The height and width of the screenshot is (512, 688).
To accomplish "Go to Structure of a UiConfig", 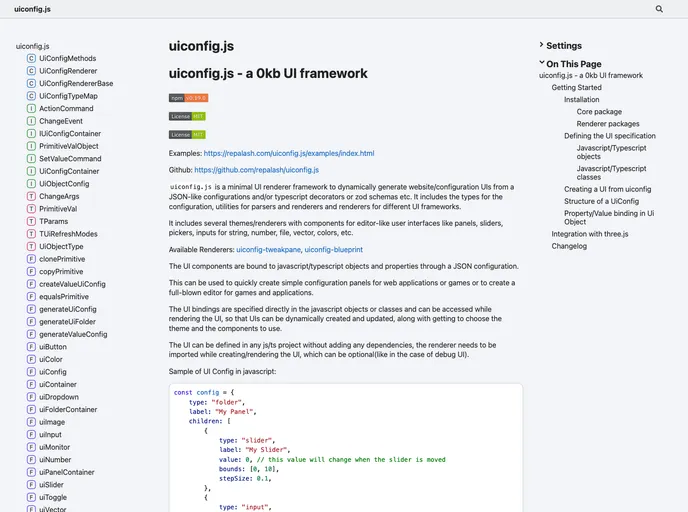I will [x=601, y=201].
